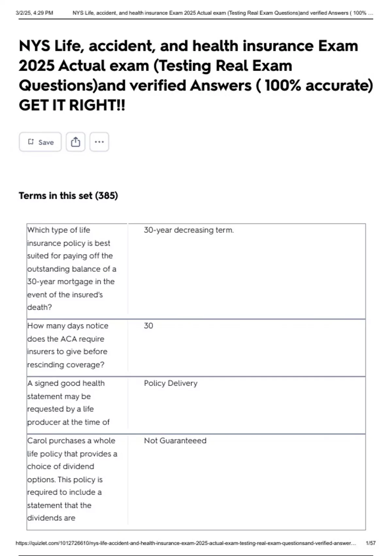Click the 'Terms in this set (385)' heading
Screen dimensions: 392x556
pos(68,196)
